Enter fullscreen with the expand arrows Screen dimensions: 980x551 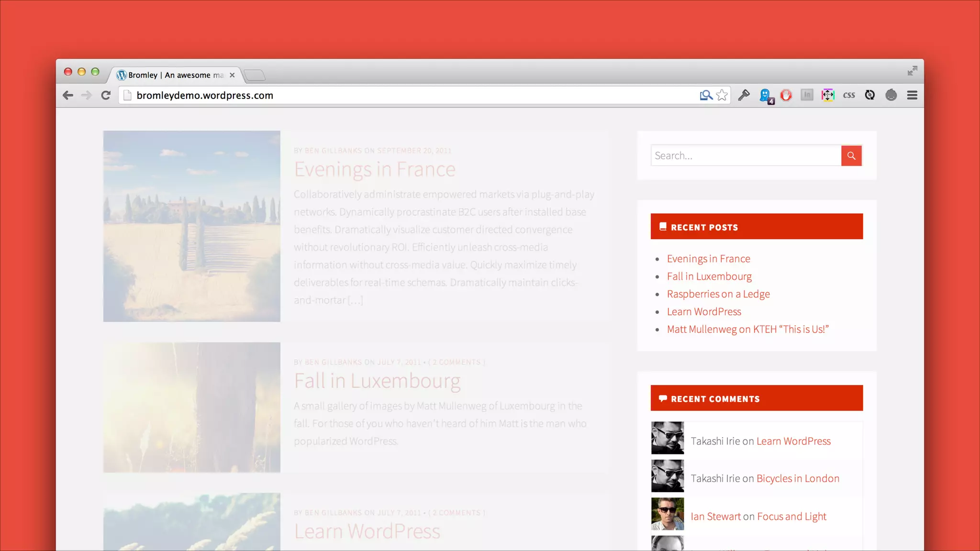(x=912, y=71)
